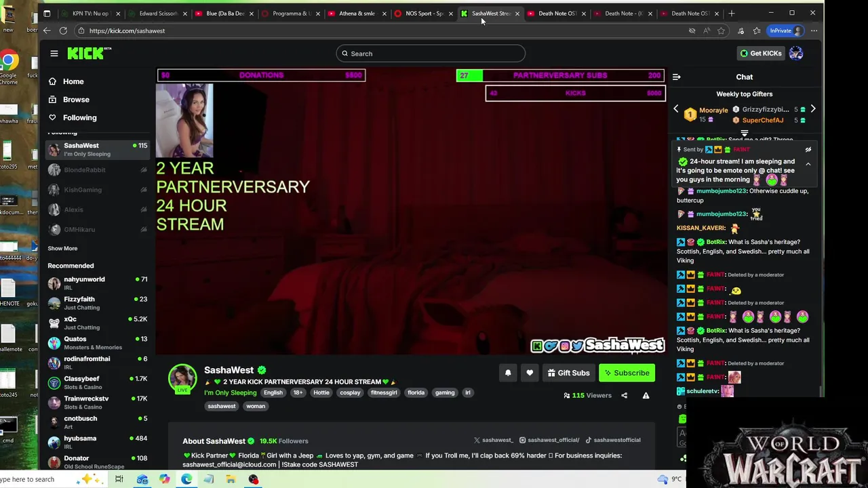Switch to the Athena & smle tab

pos(357,14)
